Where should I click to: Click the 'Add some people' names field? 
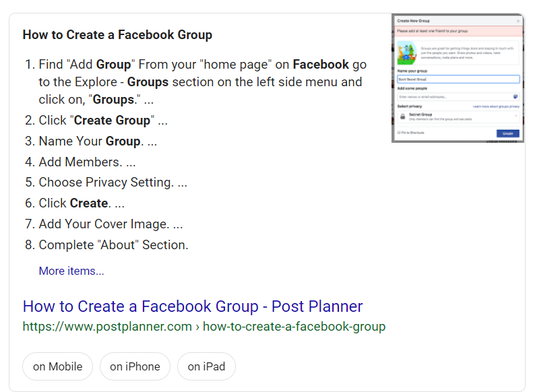click(x=453, y=97)
